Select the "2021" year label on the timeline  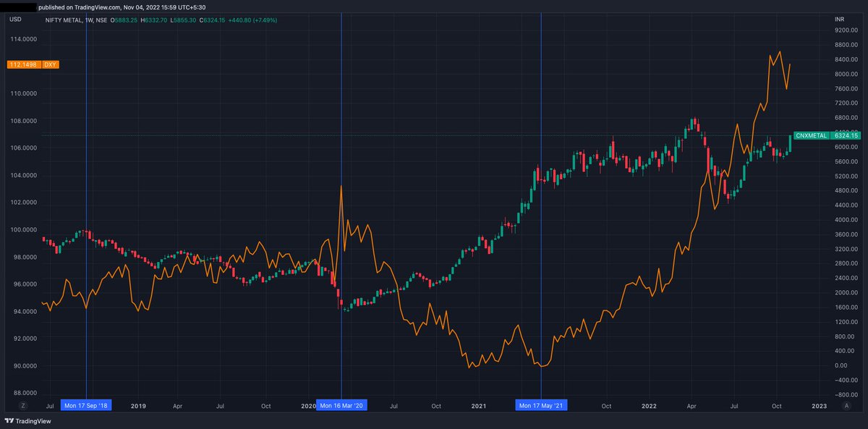[478, 406]
